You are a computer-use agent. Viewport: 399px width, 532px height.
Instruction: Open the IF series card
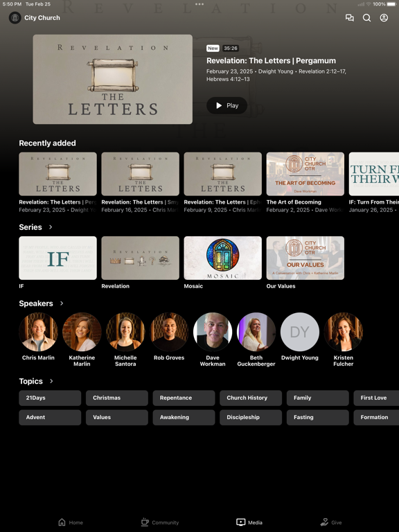tap(57, 258)
